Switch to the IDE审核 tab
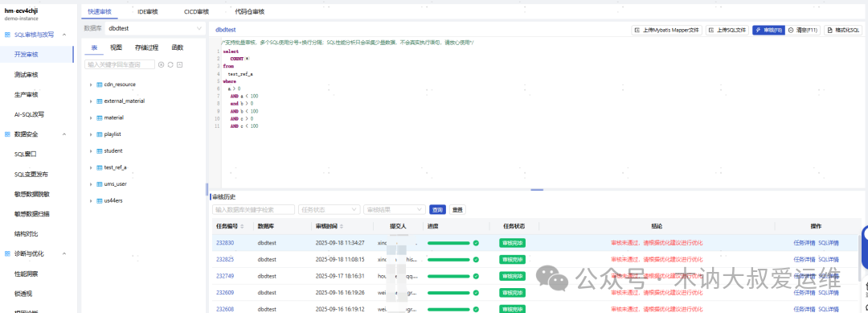The width and height of the screenshot is (868, 313). [x=148, y=11]
